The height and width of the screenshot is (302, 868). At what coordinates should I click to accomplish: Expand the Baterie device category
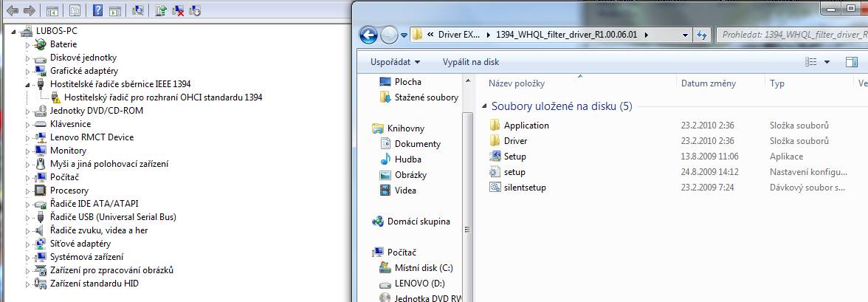[x=29, y=44]
